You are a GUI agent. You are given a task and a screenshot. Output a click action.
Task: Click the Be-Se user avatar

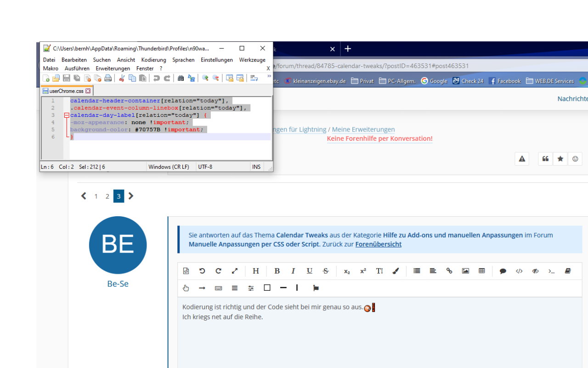[118, 245]
